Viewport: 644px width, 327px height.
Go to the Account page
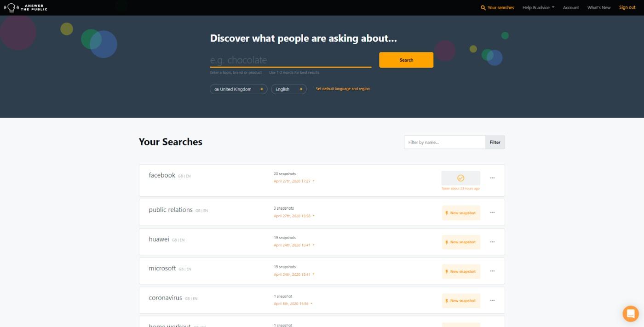point(571,8)
